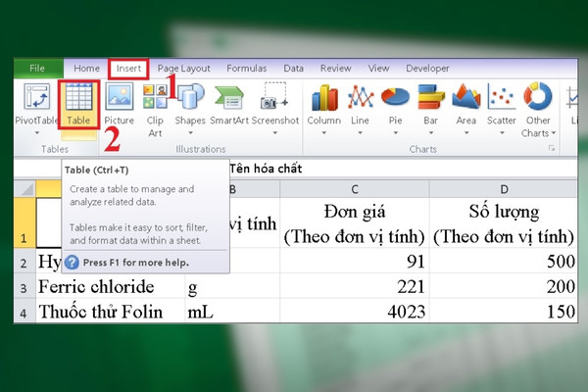Expand the Area chart dropdown arrow
Viewport: 588px width, 392px height.
[x=466, y=133]
